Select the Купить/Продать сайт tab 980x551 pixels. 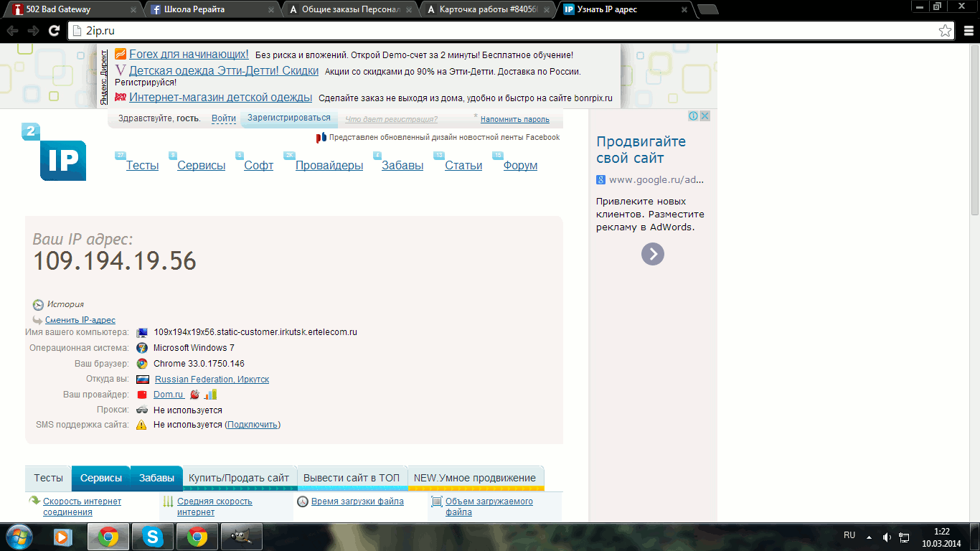(x=239, y=478)
